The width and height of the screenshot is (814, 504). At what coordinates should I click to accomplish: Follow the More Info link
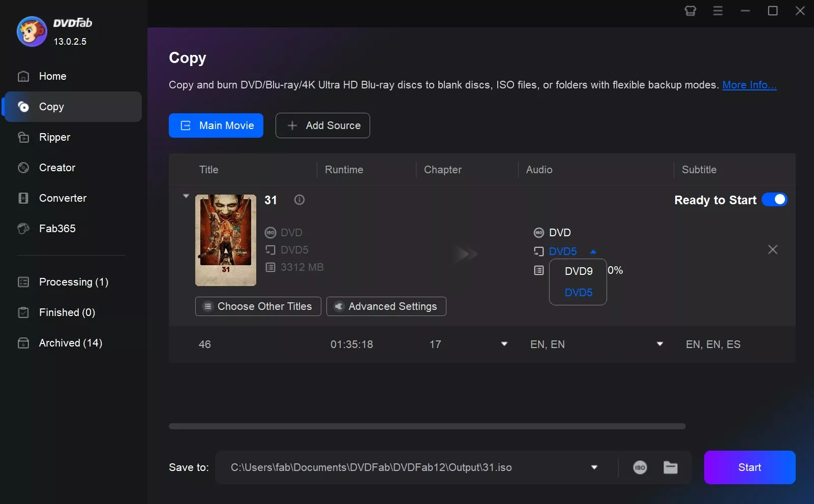(749, 85)
